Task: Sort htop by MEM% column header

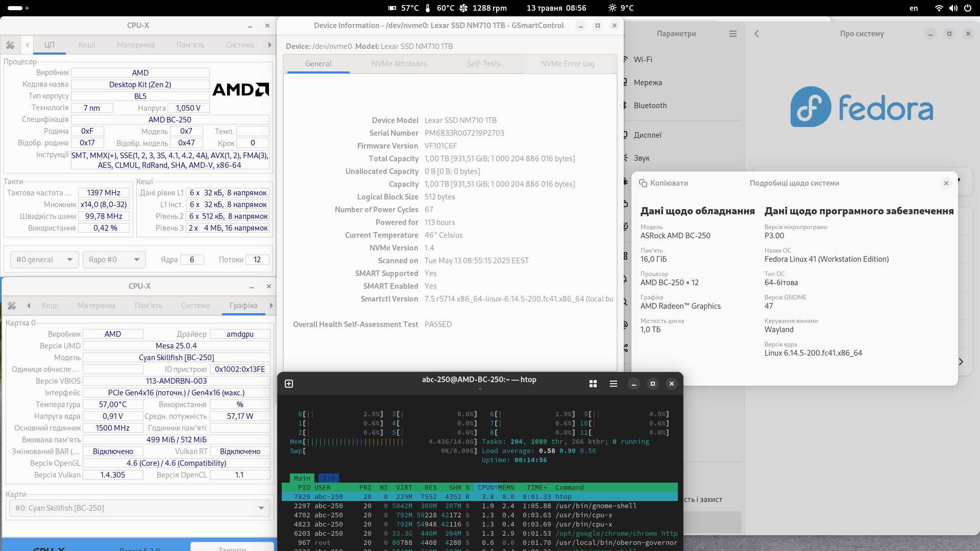Action: pyautogui.click(x=506, y=488)
